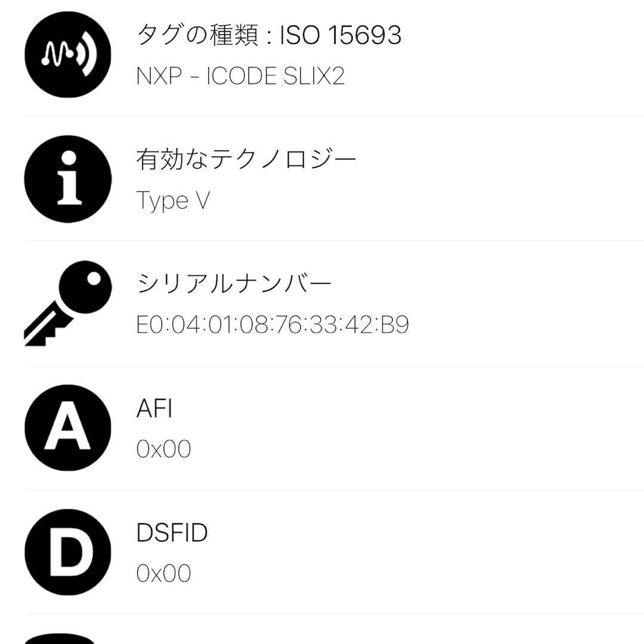Select the 有効なテクノロジー heading
This screenshot has height=644, width=644.
pyautogui.click(x=246, y=159)
